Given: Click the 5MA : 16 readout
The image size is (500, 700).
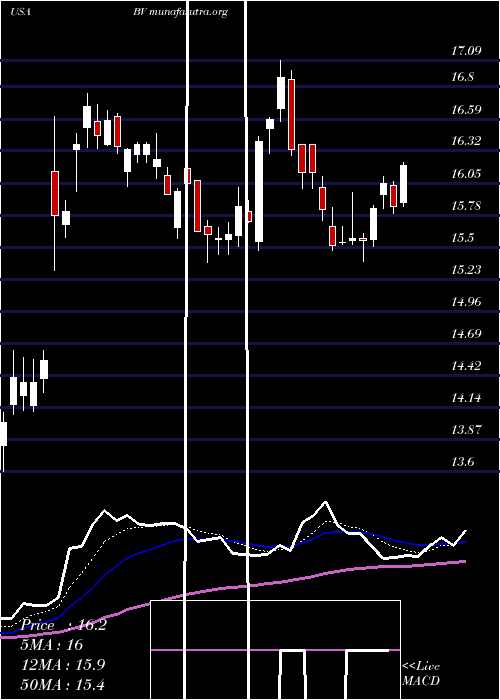Looking at the screenshot, I should click(x=53, y=645).
